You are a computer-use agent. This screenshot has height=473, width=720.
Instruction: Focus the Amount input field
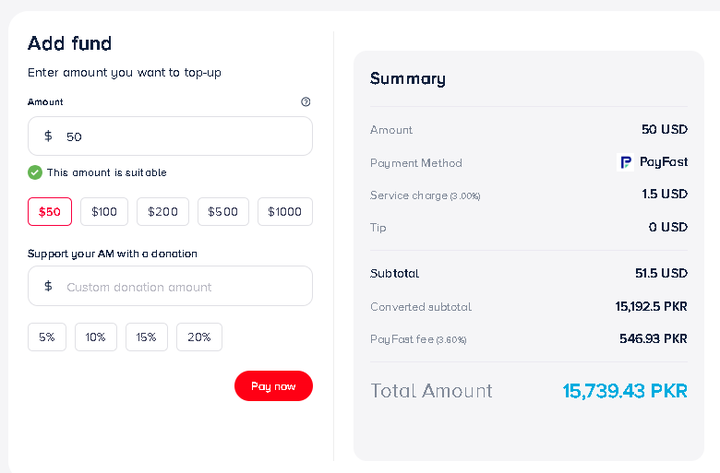click(180, 136)
